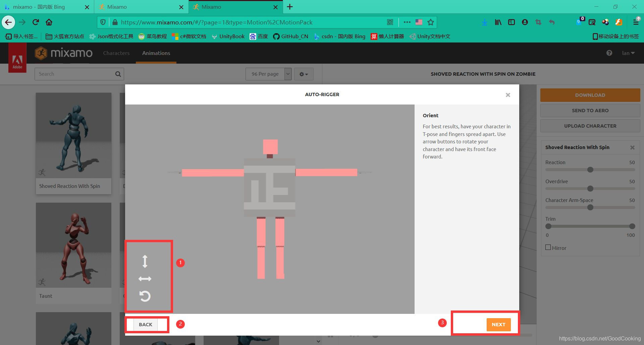Click the orange NEXT button
This screenshot has height=345, width=644.
498,325
